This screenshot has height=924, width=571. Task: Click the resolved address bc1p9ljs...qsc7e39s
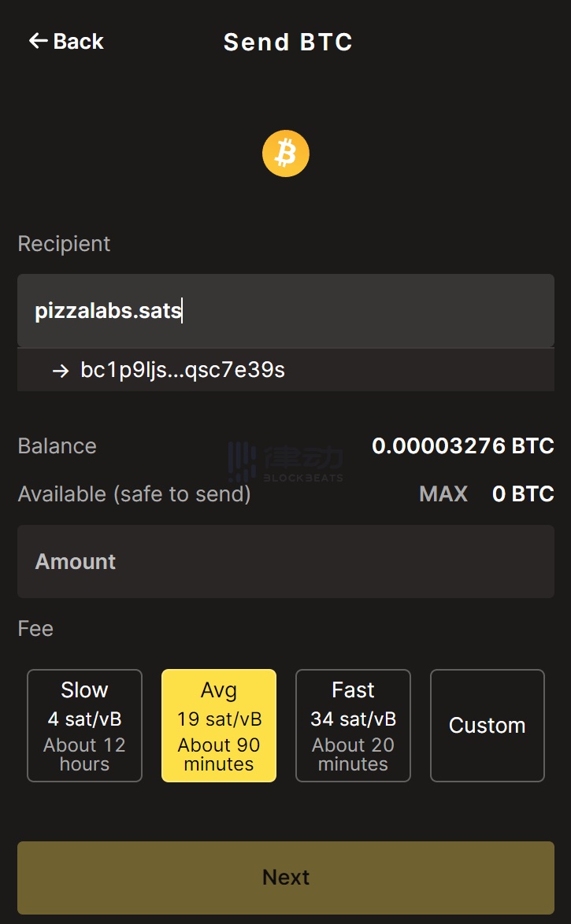[183, 370]
